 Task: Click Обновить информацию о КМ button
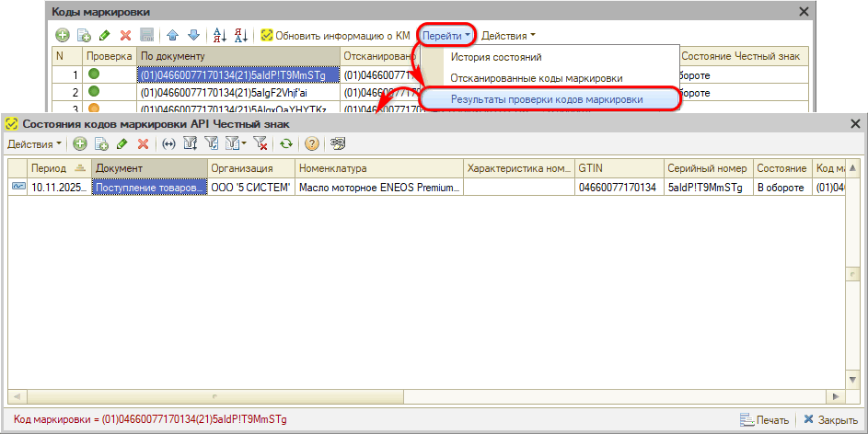pyautogui.click(x=335, y=36)
